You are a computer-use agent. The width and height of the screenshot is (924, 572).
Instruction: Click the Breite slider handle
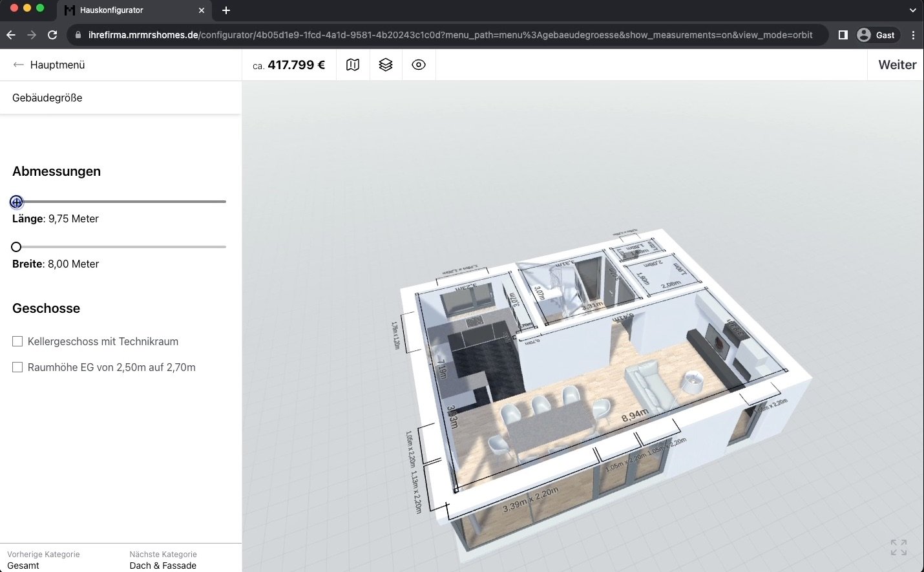[x=16, y=247]
